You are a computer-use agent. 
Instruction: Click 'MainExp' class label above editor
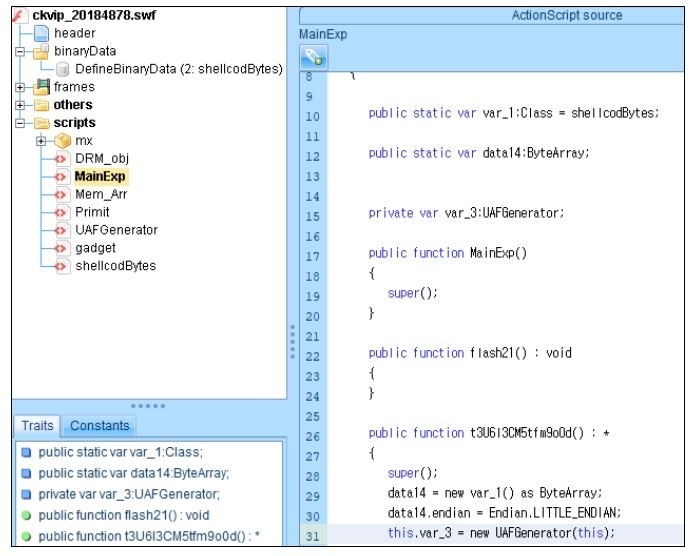tap(323, 34)
